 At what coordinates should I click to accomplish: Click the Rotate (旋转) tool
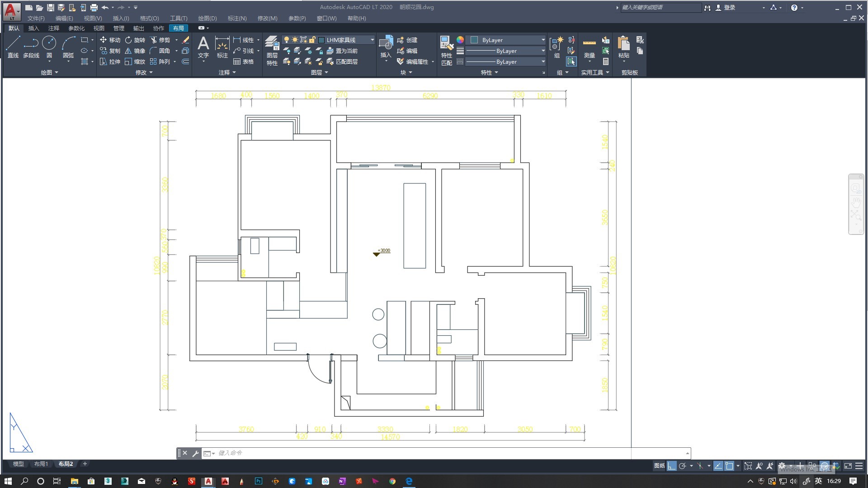coord(135,40)
